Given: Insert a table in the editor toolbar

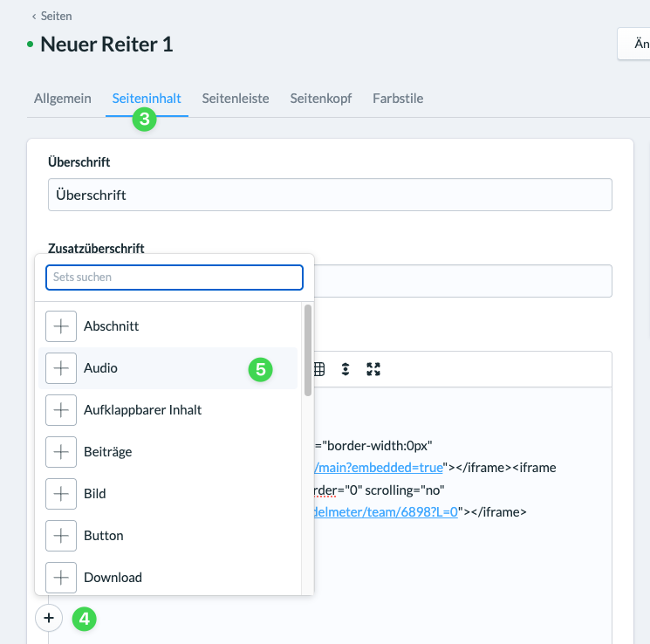Looking at the screenshot, I should pyautogui.click(x=319, y=369).
